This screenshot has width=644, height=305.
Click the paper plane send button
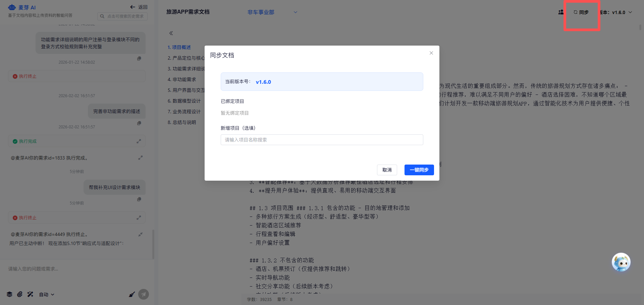(x=144, y=294)
